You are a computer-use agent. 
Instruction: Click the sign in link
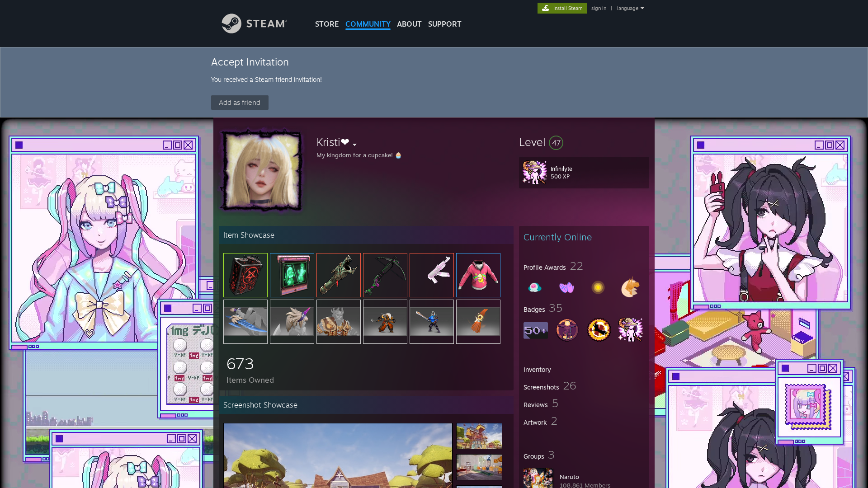[599, 8]
